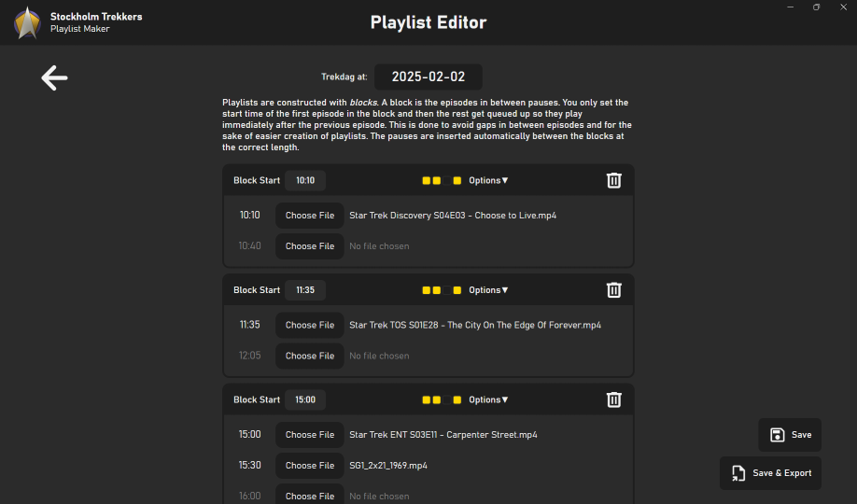The height and width of the screenshot is (504, 857).
Task: Click the Stockholm Trekkers delta logo
Action: pos(27,23)
